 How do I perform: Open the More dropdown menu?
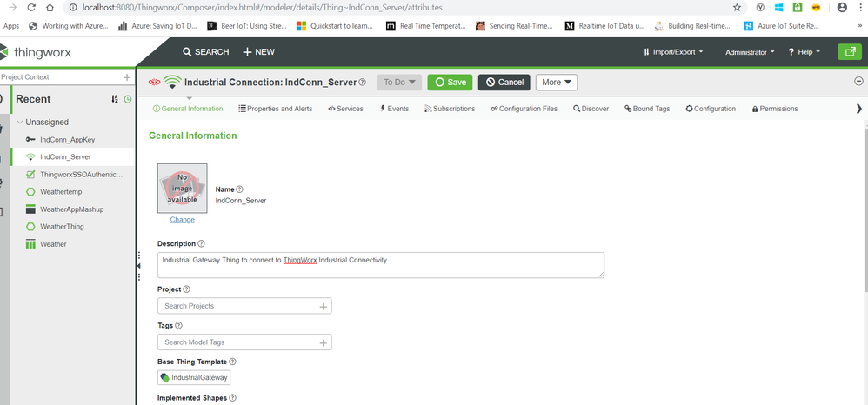(x=557, y=83)
